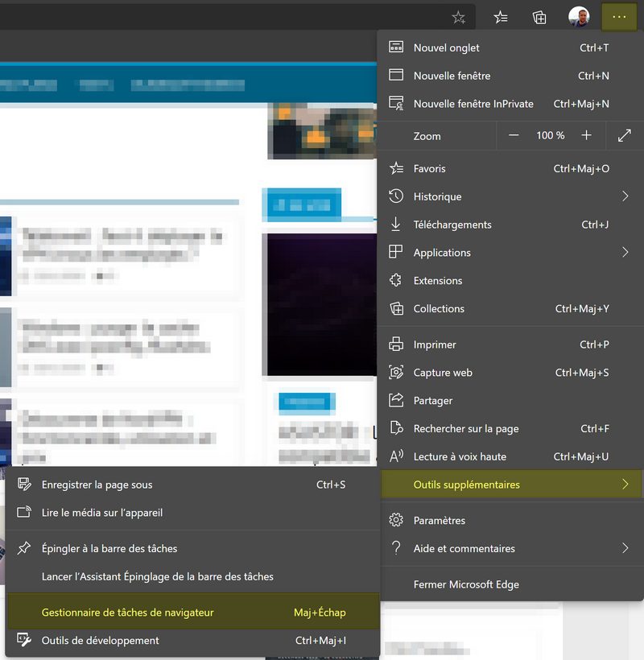
Task: Open the Collections toolbar icon
Action: click(x=539, y=17)
